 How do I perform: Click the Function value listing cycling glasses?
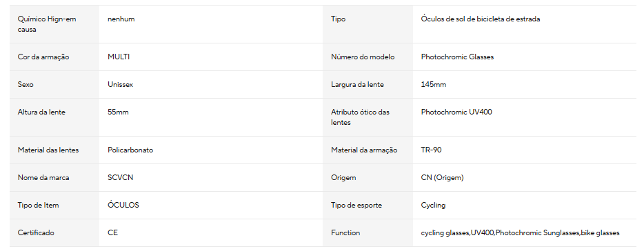tap(521, 233)
